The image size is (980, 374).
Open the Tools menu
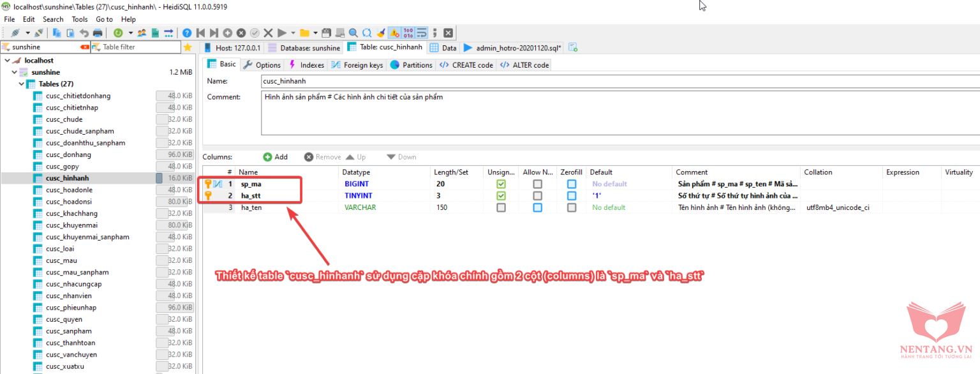80,19
